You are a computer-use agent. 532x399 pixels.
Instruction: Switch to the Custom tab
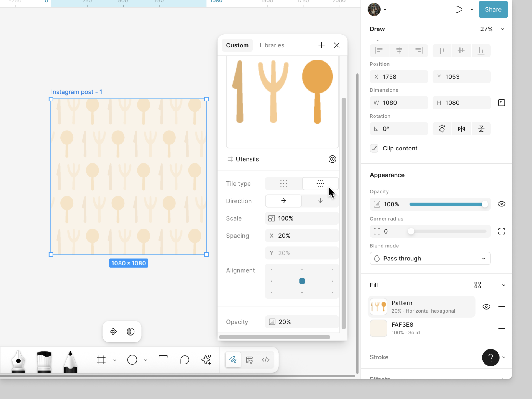237,45
